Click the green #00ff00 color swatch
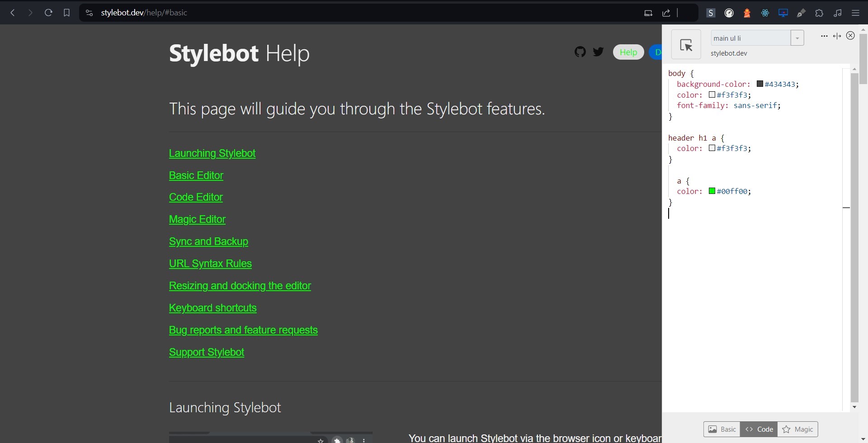The height and width of the screenshot is (443, 868). pyautogui.click(x=712, y=191)
